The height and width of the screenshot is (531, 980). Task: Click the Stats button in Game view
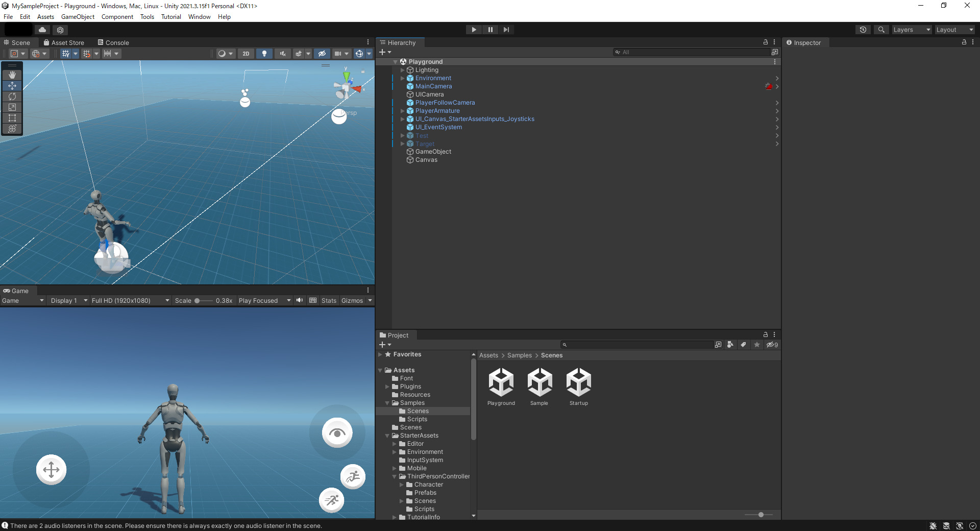pos(329,301)
